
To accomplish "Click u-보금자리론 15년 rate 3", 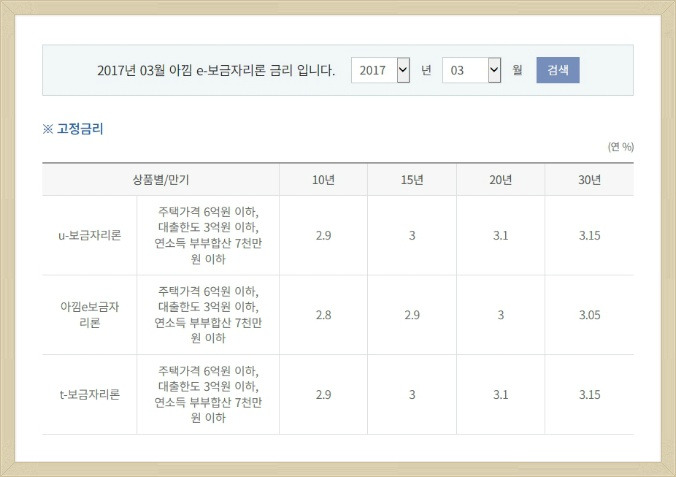I will [x=412, y=235].
